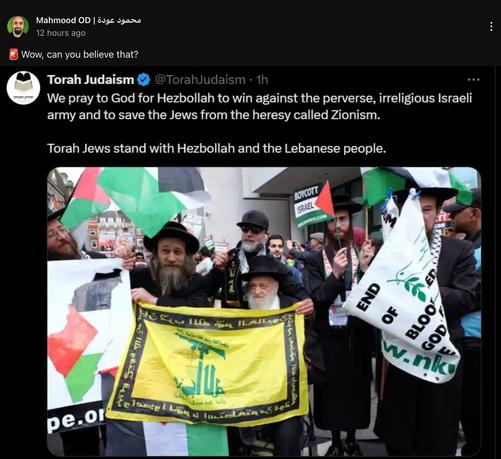This screenshot has height=459, width=501.
Task: Open Mahmood OD's profile avatar
Action: point(18,26)
